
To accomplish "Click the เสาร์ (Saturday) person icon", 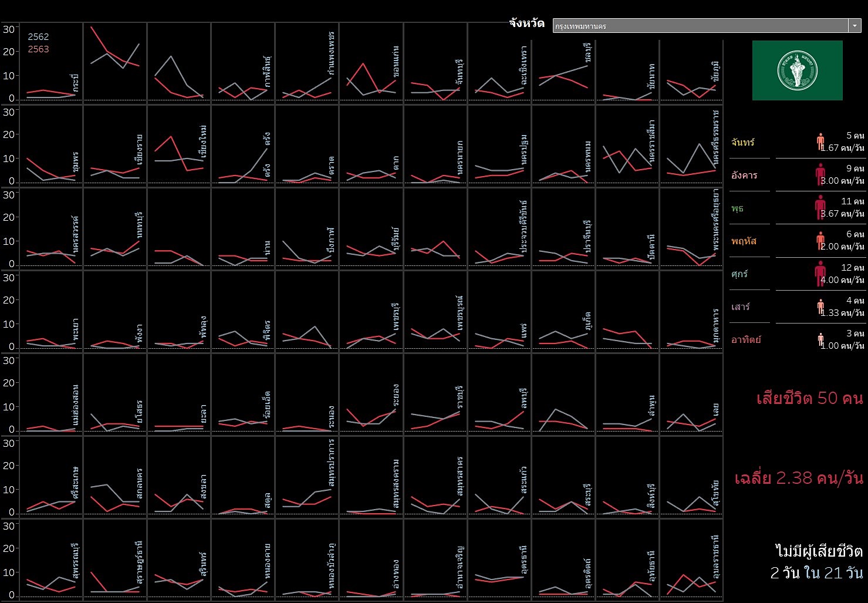I will pyautogui.click(x=820, y=306).
